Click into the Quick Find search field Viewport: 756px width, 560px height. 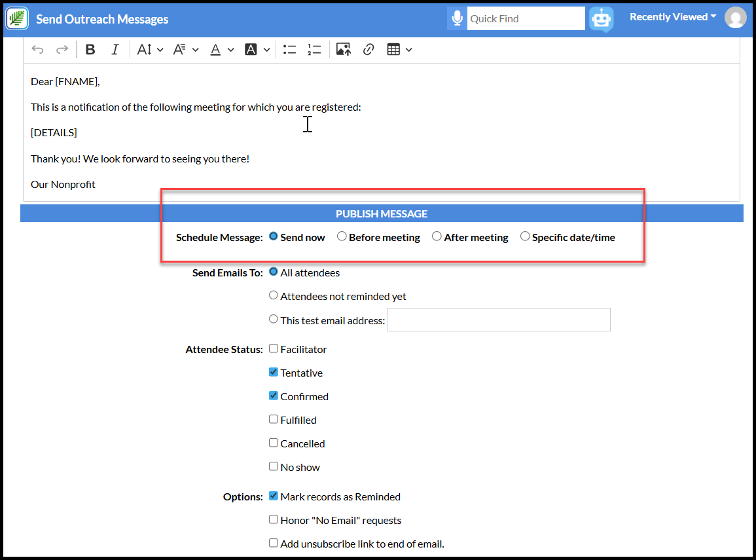coord(526,18)
